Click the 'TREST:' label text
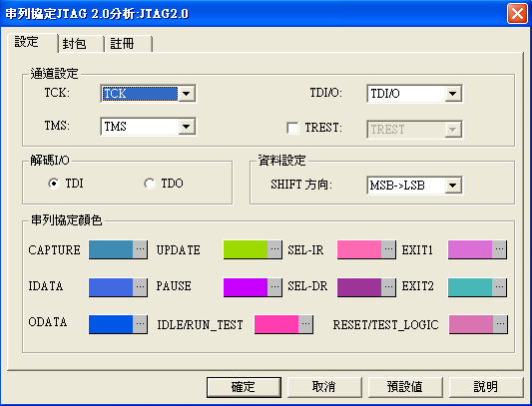 323,128
